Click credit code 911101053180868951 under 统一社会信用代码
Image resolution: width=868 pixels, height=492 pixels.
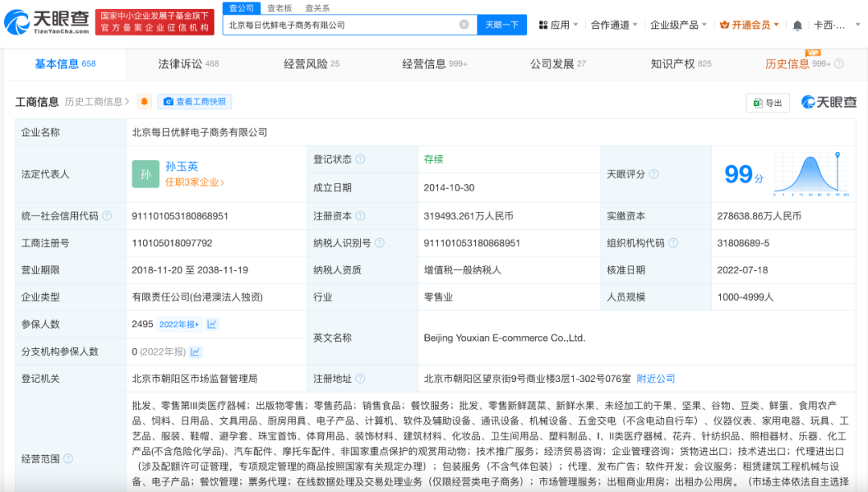(x=180, y=215)
